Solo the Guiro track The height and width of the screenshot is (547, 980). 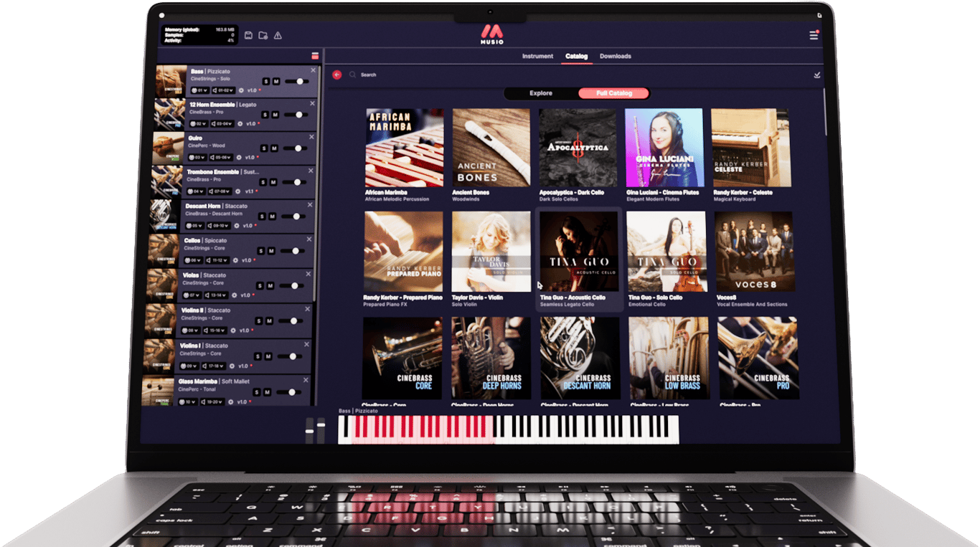pyautogui.click(x=264, y=148)
